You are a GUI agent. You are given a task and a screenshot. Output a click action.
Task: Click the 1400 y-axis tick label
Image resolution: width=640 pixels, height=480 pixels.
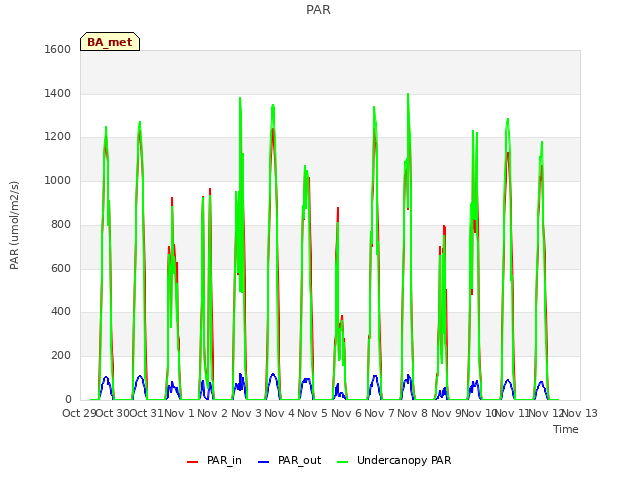[58, 93]
